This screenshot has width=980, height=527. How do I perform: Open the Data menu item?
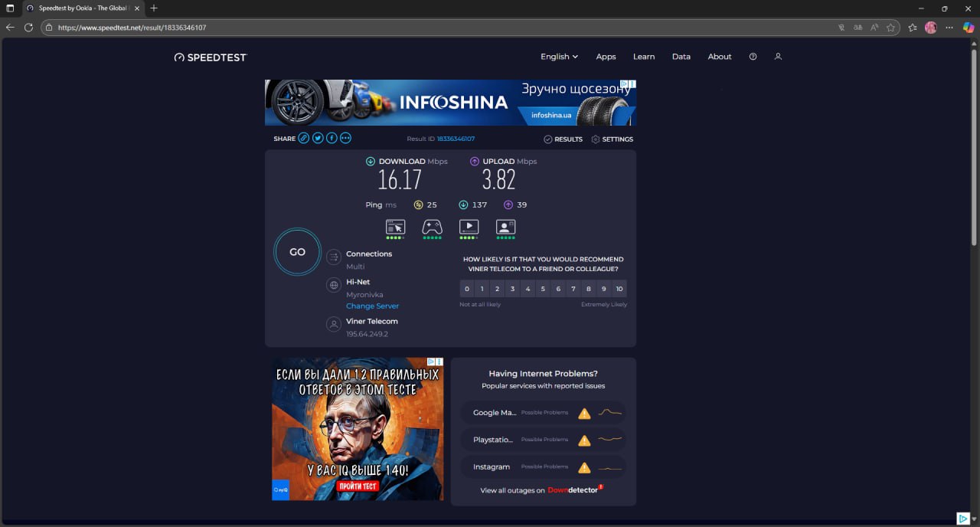[681, 57]
